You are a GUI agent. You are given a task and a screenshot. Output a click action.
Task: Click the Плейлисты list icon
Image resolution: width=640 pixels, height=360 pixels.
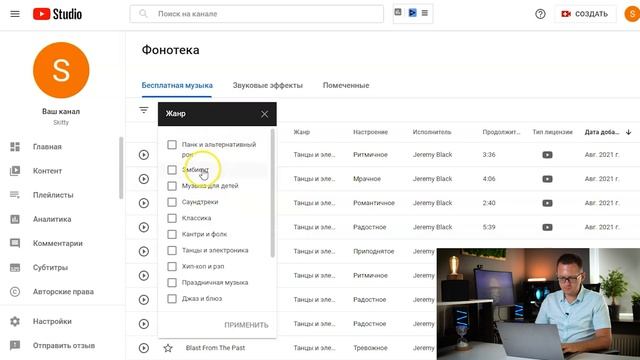click(15, 195)
